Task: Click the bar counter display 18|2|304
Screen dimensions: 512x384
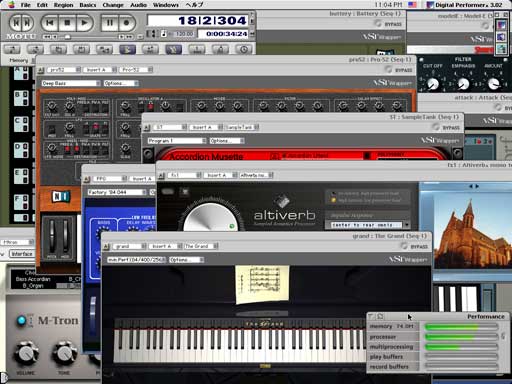Action: point(198,21)
